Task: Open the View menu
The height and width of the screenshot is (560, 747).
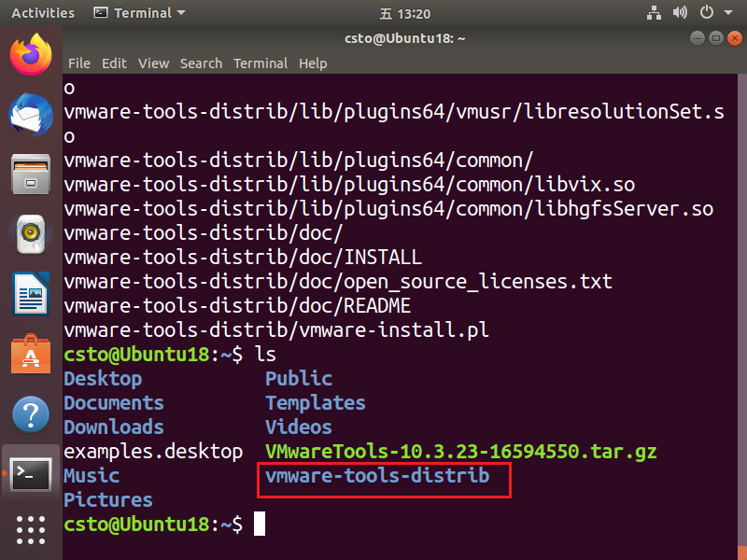Action: click(x=153, y=63)
